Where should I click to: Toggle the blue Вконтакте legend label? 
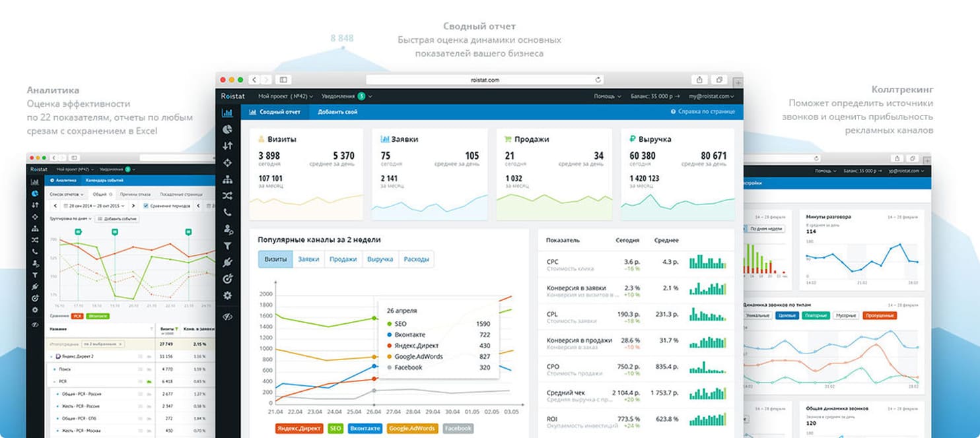365,428
